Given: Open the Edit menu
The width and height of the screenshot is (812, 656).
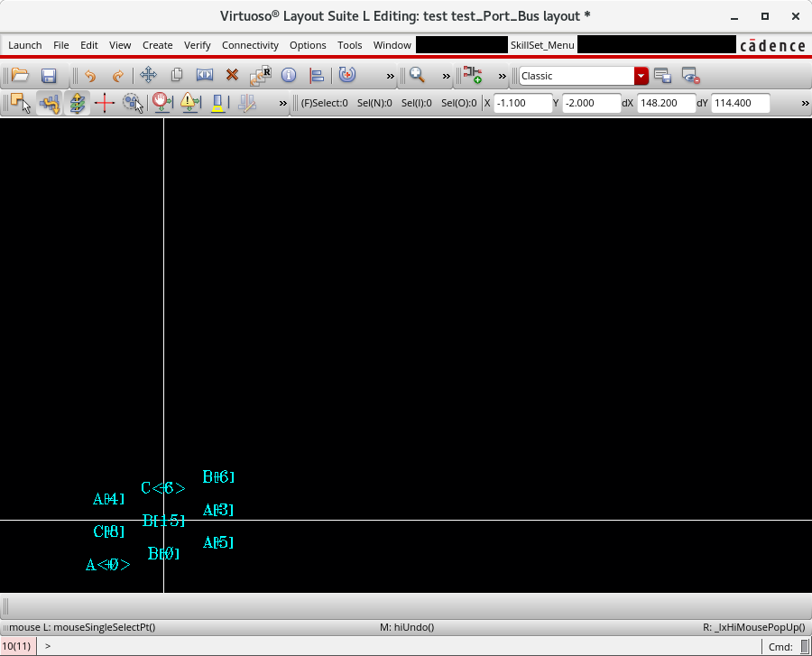Looking at the screenshot, I should tap(89, 45).
